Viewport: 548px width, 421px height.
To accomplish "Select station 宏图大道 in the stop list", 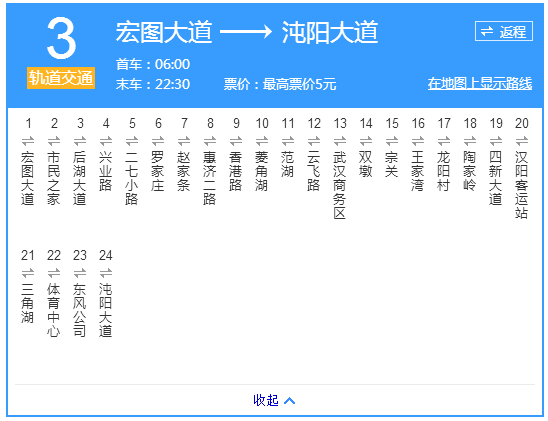I will click(x=28, y=178).
